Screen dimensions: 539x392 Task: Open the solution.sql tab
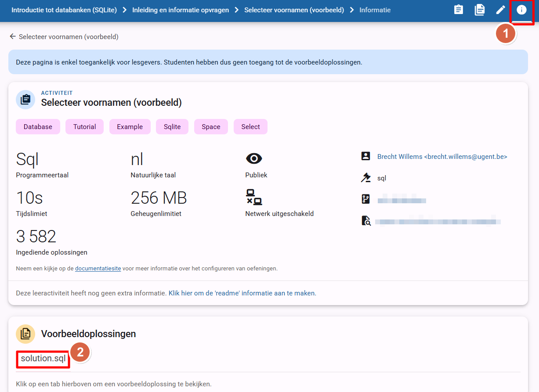click(43, 359)
